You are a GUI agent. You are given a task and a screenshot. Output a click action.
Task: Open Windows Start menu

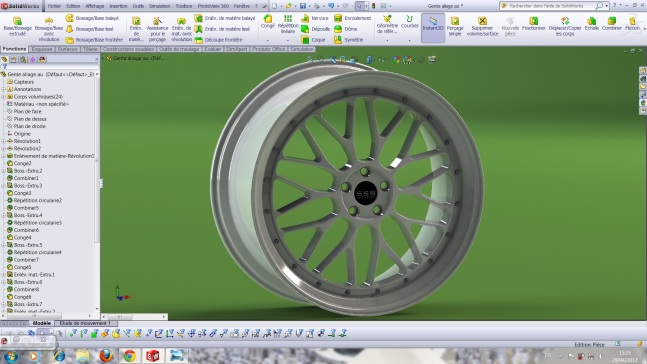[10, 355]
